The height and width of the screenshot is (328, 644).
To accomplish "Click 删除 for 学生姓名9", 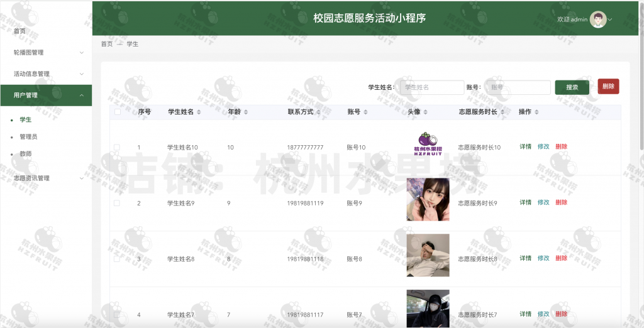I will [x=562, y=202].
